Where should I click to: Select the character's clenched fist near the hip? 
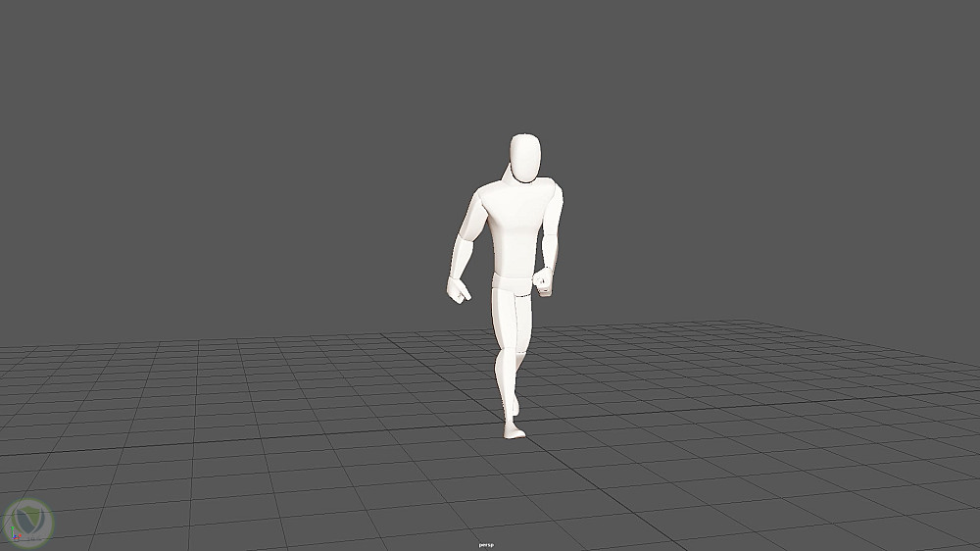point(543,281)
